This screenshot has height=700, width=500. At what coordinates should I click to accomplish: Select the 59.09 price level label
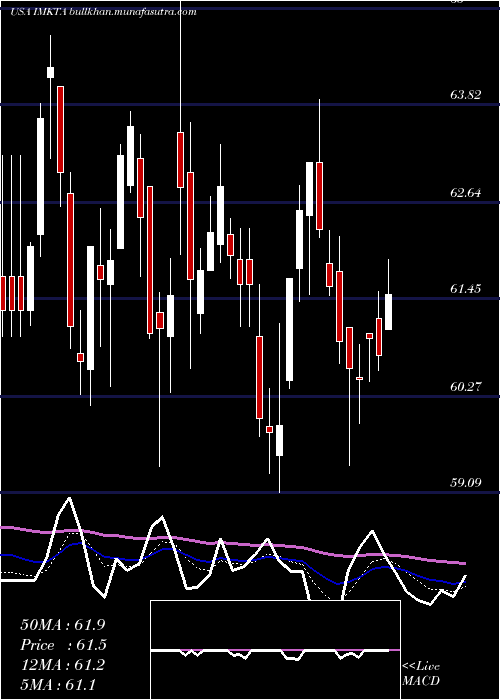pyautogui.click(x=465, y=483)
